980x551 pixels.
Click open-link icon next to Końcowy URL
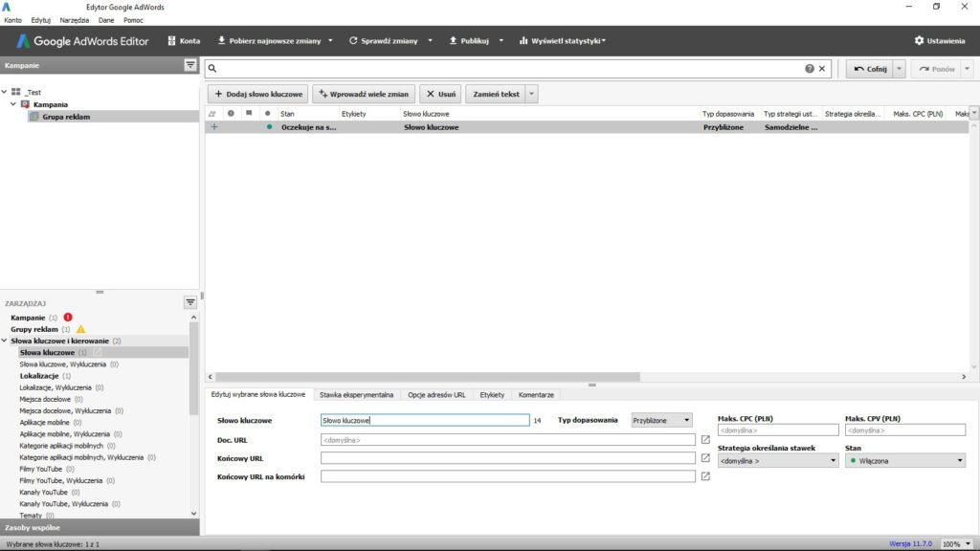[x=705, y=458]
